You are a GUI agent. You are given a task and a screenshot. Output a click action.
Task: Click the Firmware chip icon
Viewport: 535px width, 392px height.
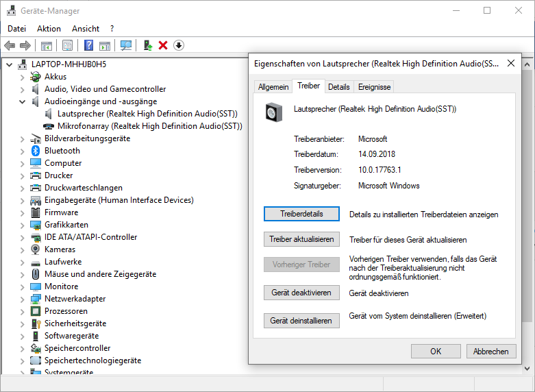pyautogui.click(x=36, y=212)
